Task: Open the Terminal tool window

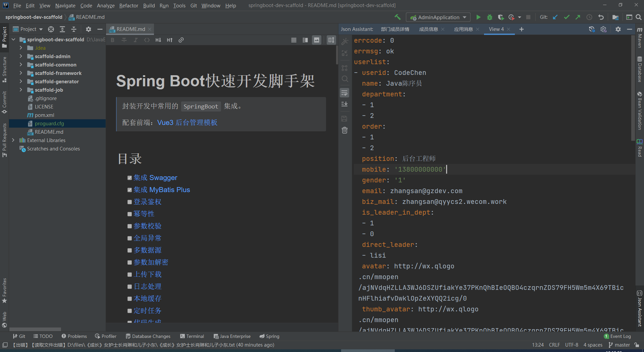Action: point(192,336)
